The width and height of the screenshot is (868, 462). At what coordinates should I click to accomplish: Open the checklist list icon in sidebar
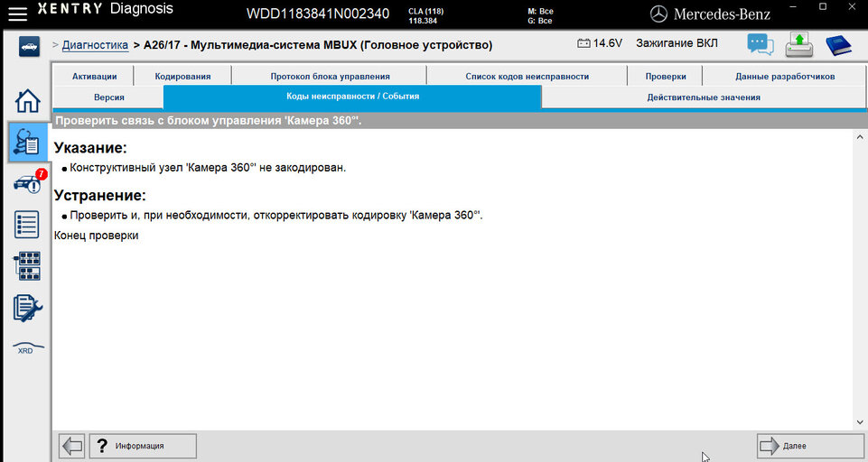click(x=26, y=224)
